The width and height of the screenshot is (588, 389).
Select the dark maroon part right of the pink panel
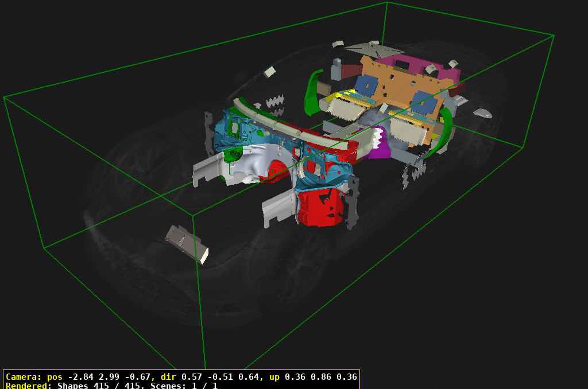click(457, 90)
